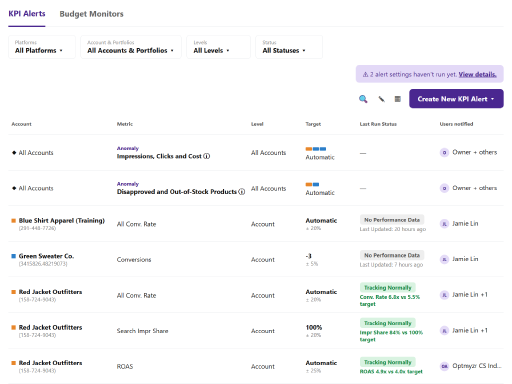Sort by the Last Run Status column header
Image resolution: width=512 pixels, height=384 pixels.
(x=378, y=124)
